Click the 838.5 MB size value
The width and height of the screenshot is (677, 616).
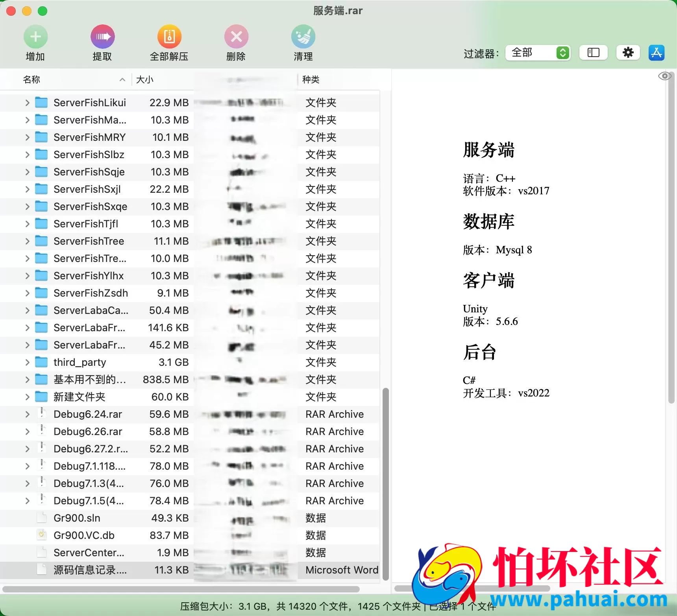coord(166,380)
